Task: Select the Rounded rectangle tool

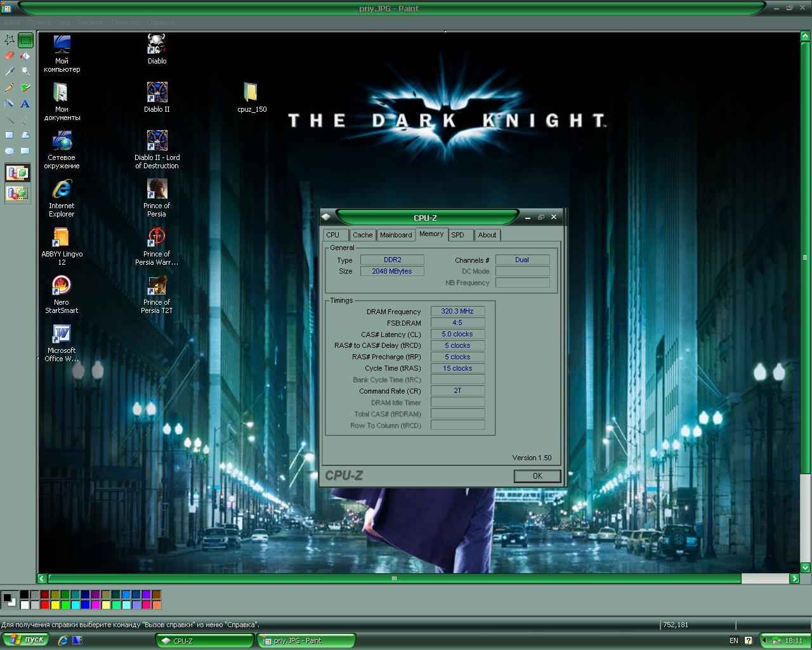Action: click(x=25, y=151)
